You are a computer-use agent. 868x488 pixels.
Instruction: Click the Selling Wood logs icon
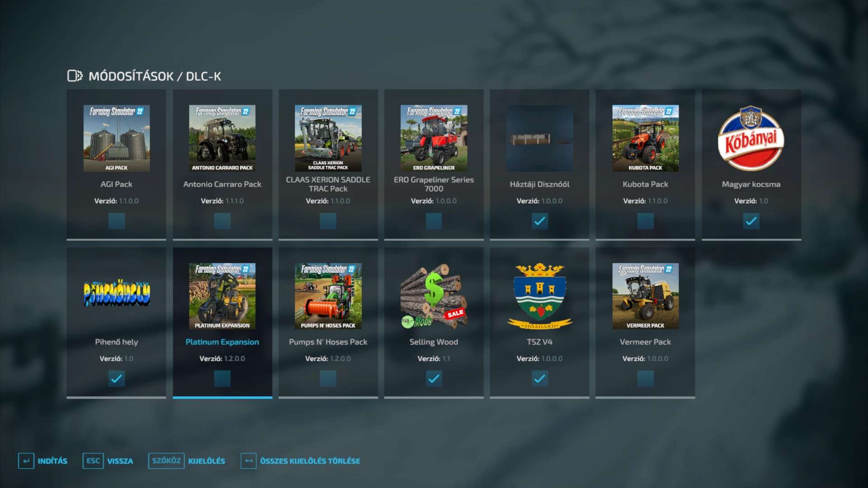(434, 296)
